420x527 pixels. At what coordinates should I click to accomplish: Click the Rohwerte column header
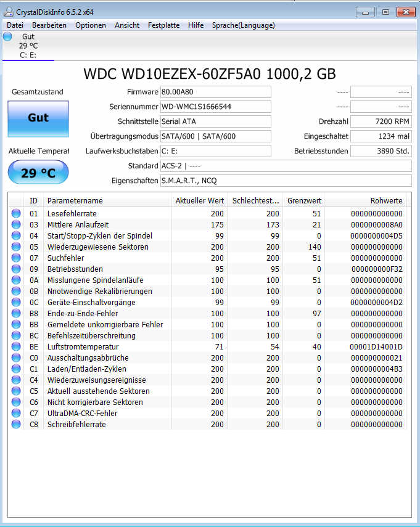(x=366, y=201)
